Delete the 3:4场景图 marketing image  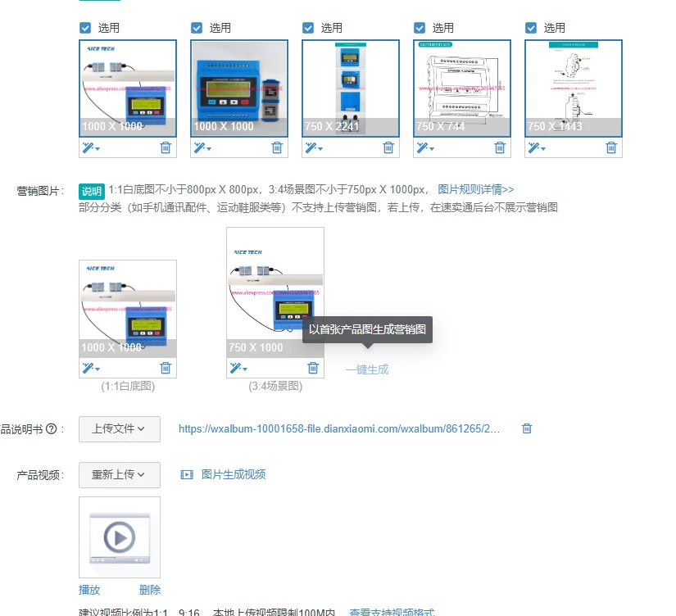(314, 368)
